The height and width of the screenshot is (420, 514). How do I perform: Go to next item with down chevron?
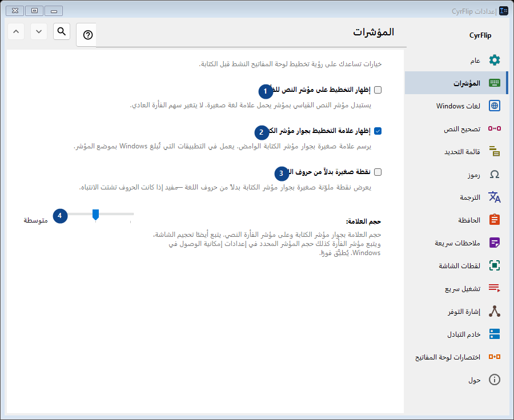coord(39,31)
